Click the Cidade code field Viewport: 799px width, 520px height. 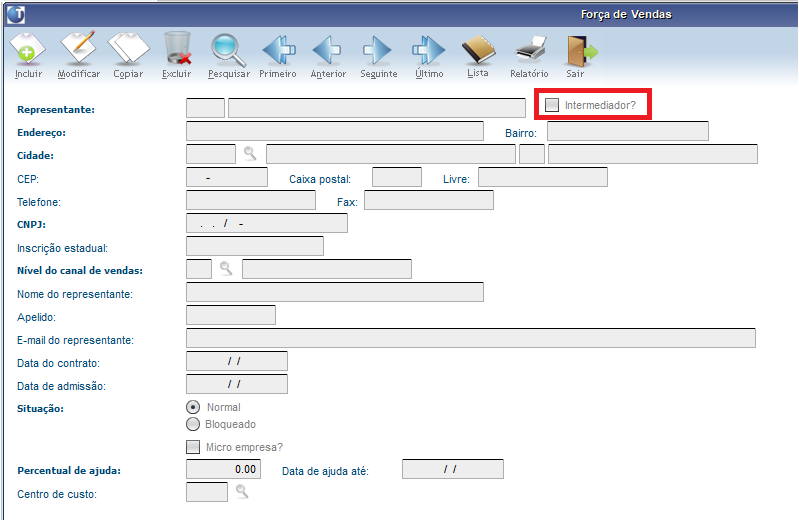[x=211, y=154]
